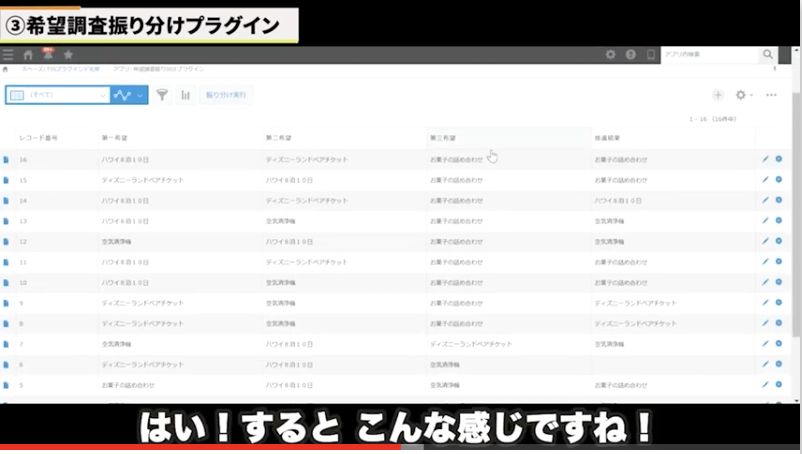Open the app settings gear dropdown
The height and width of the screenshot is (454, 802).
tap(743, 95)
